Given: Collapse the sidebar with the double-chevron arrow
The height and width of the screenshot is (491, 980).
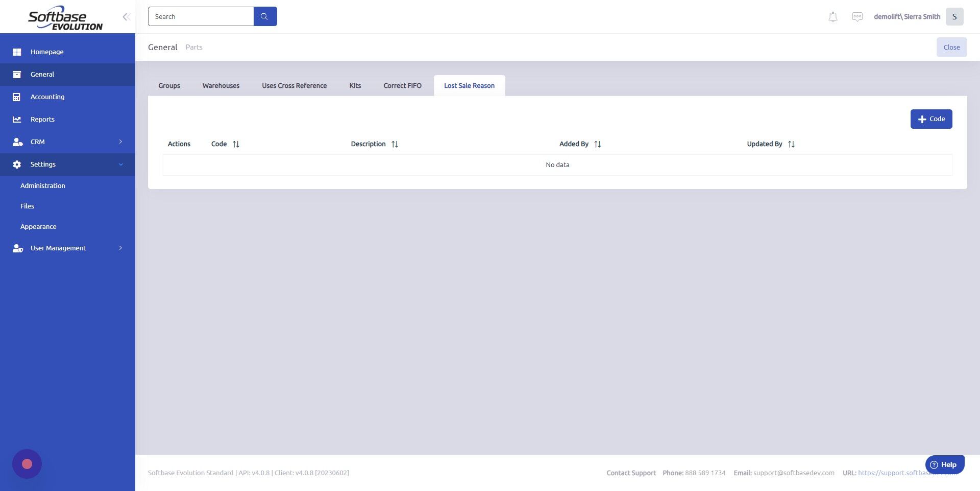Looking at the screenshot, I should click(126, 16).
